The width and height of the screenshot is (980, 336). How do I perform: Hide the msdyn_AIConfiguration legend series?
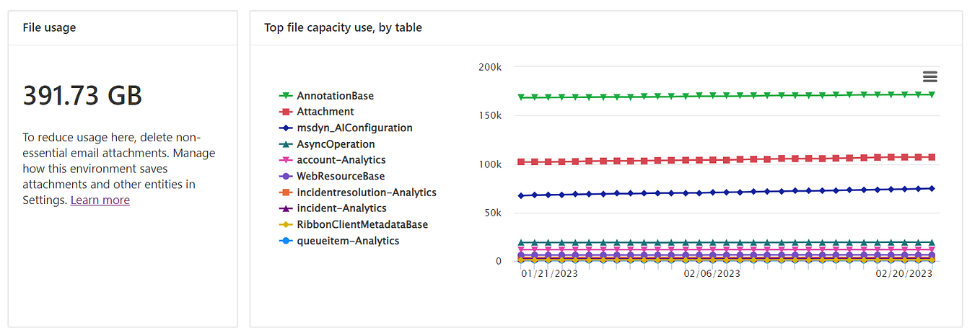point(354,128)
